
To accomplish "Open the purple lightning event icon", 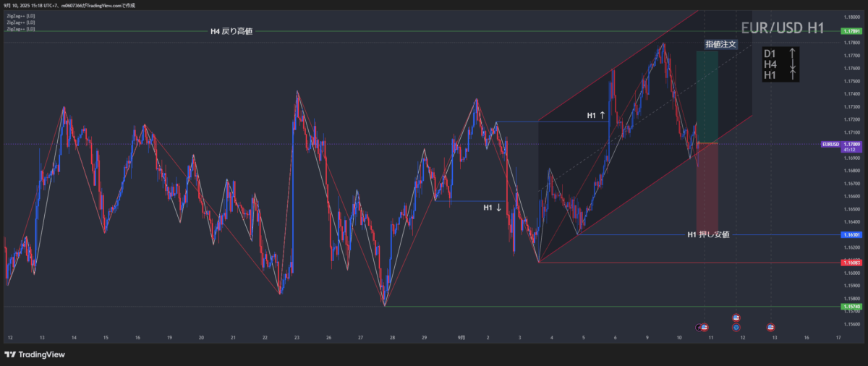I will click(699, 327).
